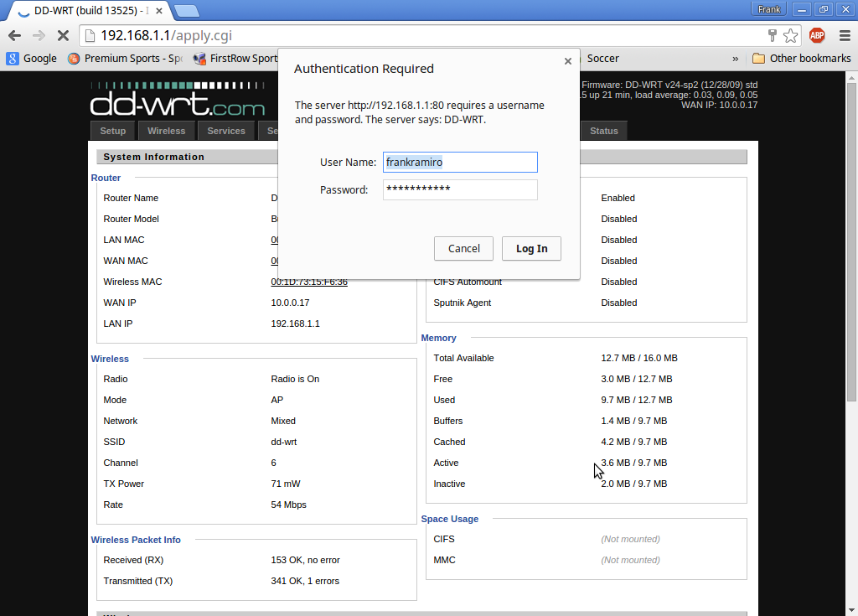Click the Radio is On status
858x616 pixels.
coord(295,379)
